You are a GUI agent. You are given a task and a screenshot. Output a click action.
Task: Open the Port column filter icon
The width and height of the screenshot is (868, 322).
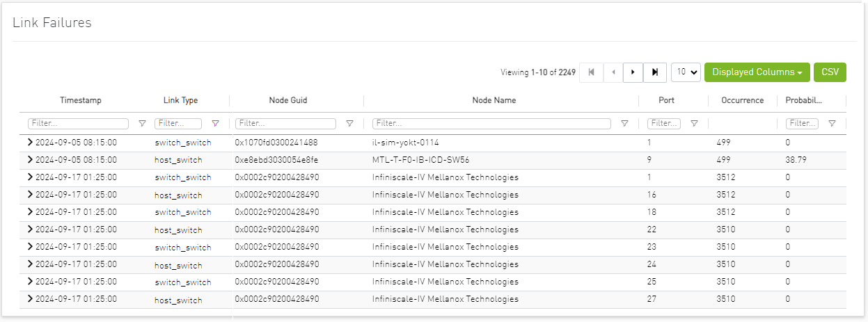[694, 124]
